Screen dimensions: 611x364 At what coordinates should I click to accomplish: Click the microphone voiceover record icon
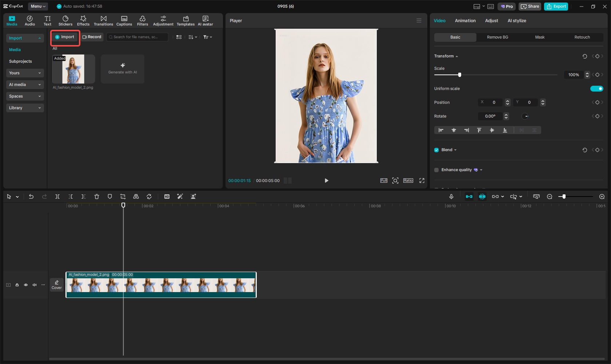pos(451,197)
